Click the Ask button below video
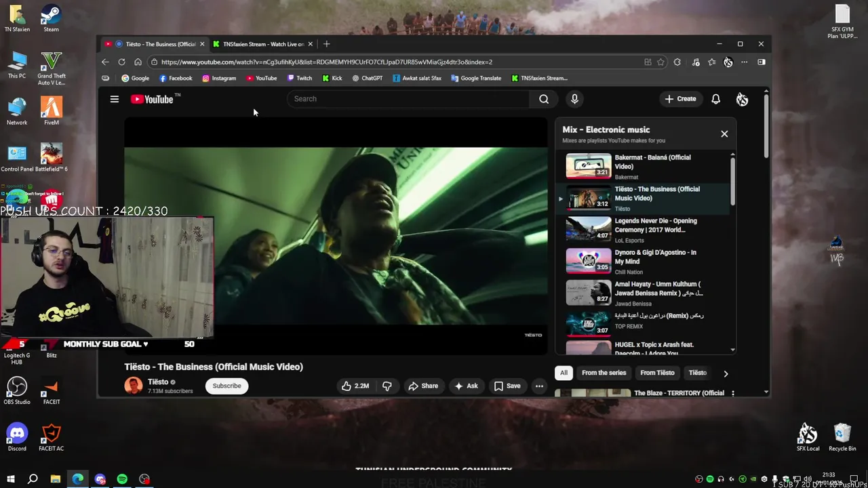 (x=466, y=386)
